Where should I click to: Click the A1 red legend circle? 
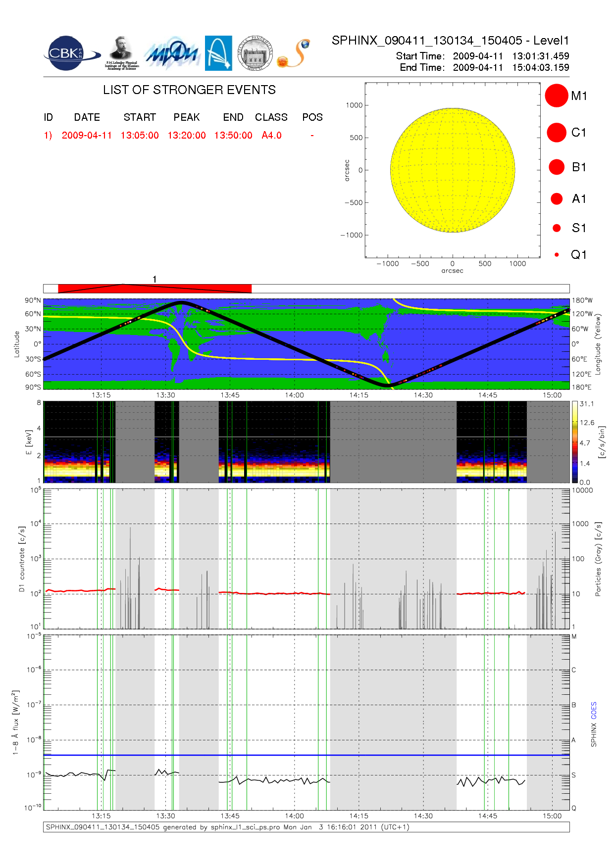pyautogui.click(x=557, y=199)
